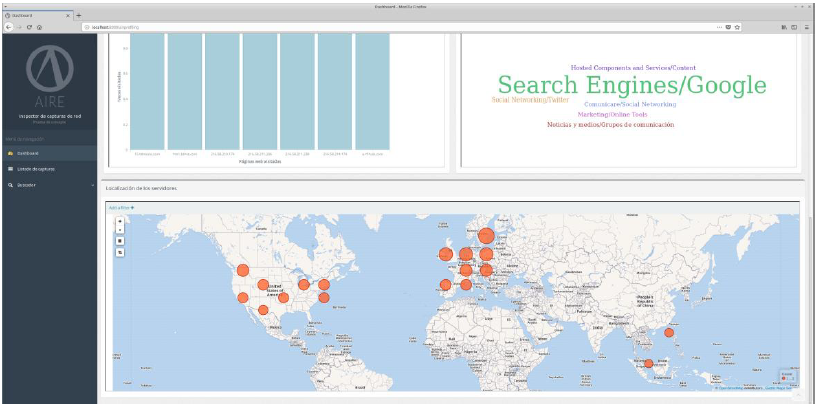Click the browser home icon
This screenshot has width=817, height=407.
[39, 27]
